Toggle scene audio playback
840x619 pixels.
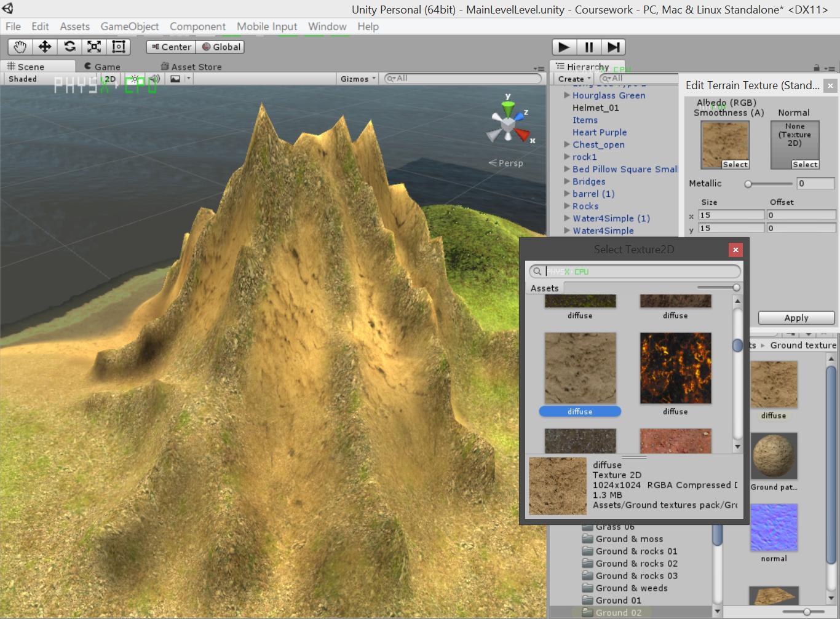(x=154, y=79)
